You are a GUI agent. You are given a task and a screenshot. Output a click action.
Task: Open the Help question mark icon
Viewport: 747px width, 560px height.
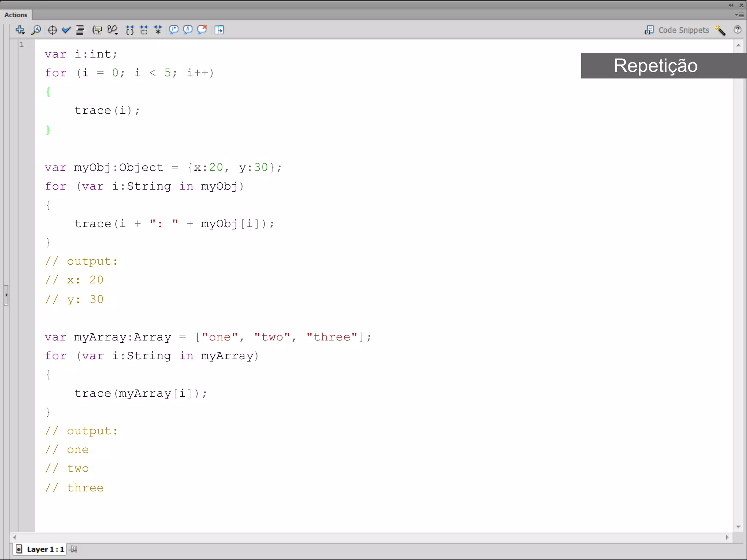pos(738,30)
